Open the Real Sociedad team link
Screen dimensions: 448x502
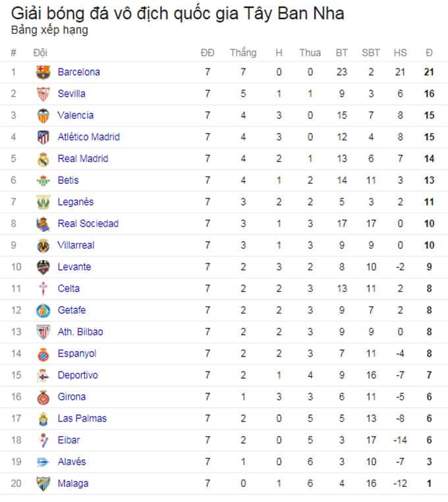click(x=88, y=223)
